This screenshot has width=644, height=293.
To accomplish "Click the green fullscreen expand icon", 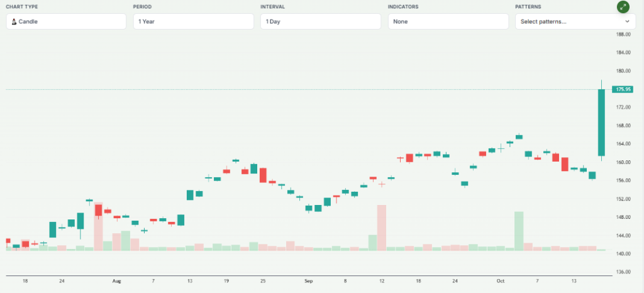I will (623, 7).
